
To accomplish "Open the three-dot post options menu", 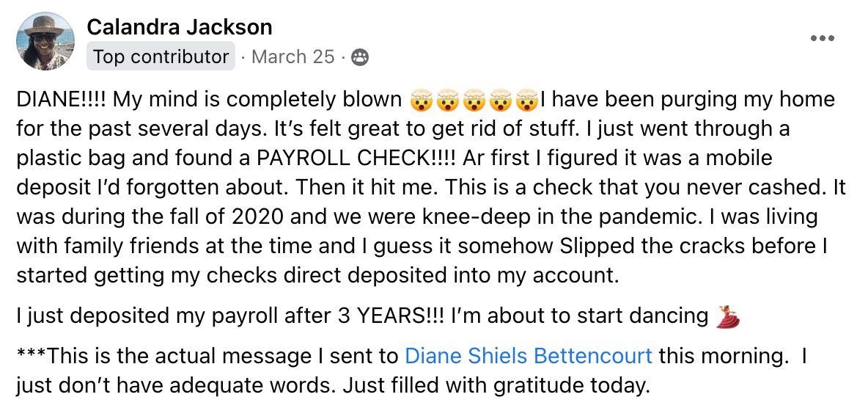I will click(822, 39).
